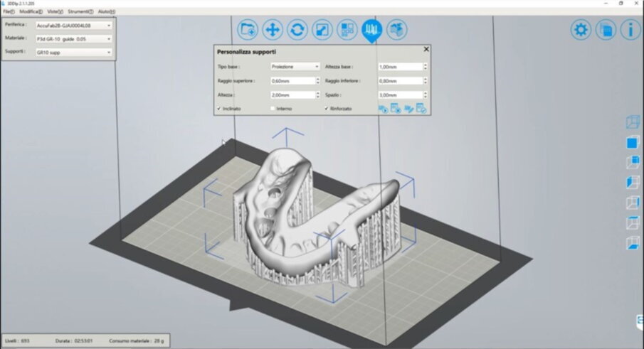
Task: Open the settings gear at top right
Action: (x=581, y=30)
